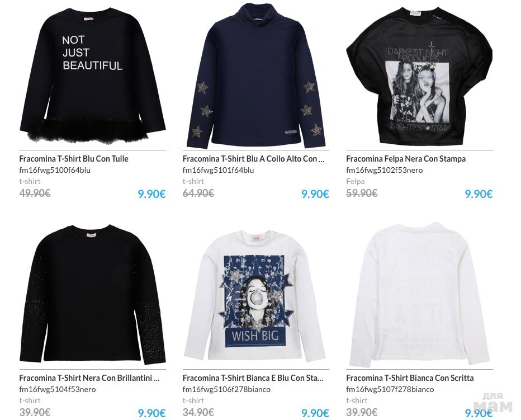Click the crossed-out 59.90€ price
Viewport: 521px width, 420px height.
362,193
